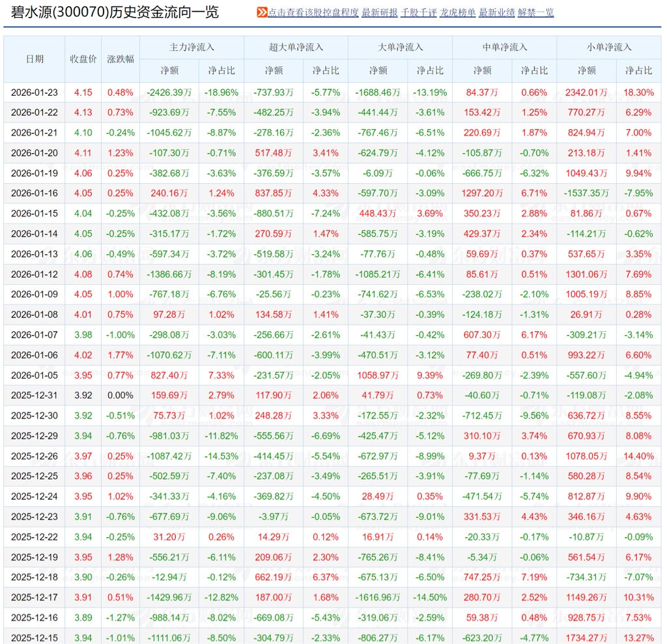Open the 千股千评 link

point(419,12)
